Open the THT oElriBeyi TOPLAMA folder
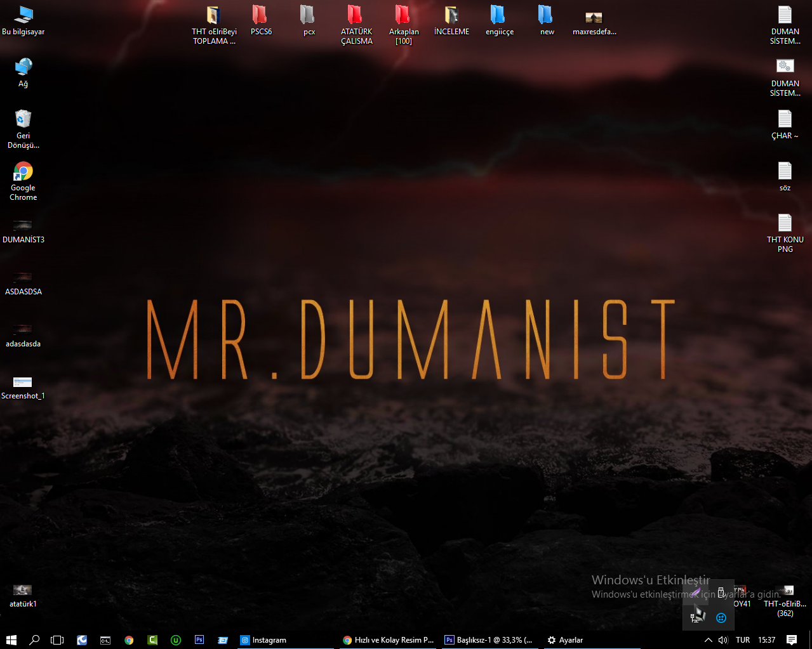 coord(214,25)
